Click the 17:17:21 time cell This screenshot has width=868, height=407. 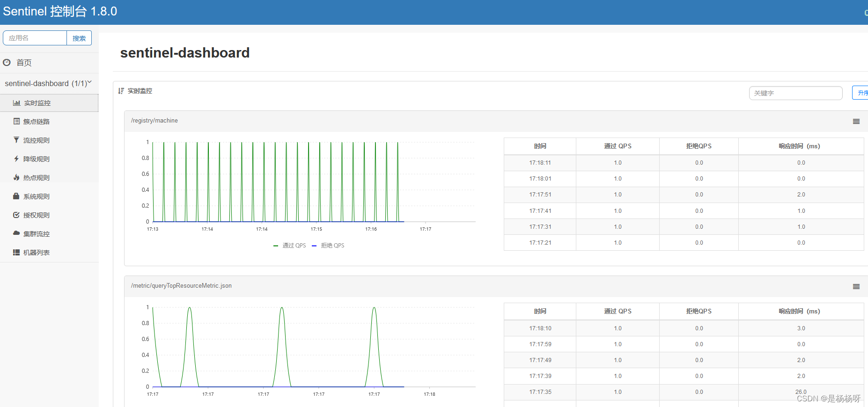[540, 243]
